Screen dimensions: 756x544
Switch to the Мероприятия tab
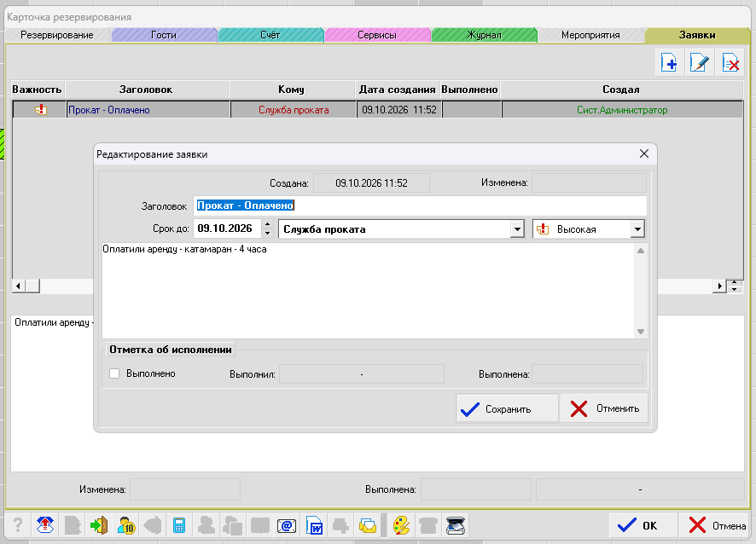590,35
